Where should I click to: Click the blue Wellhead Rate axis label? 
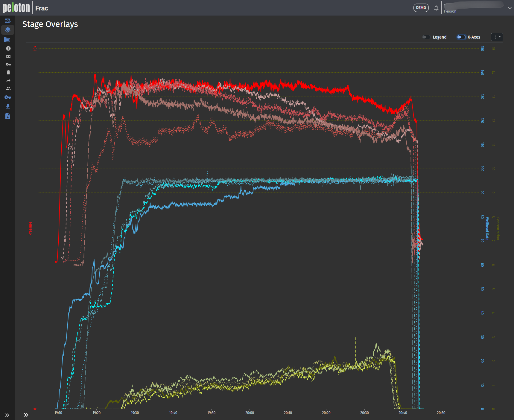(x=487, y=229)
